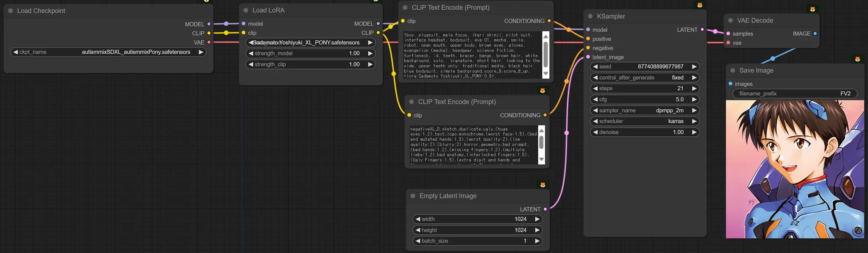Increase strength_model with its right arrow
868x253 pixels.
370,53
